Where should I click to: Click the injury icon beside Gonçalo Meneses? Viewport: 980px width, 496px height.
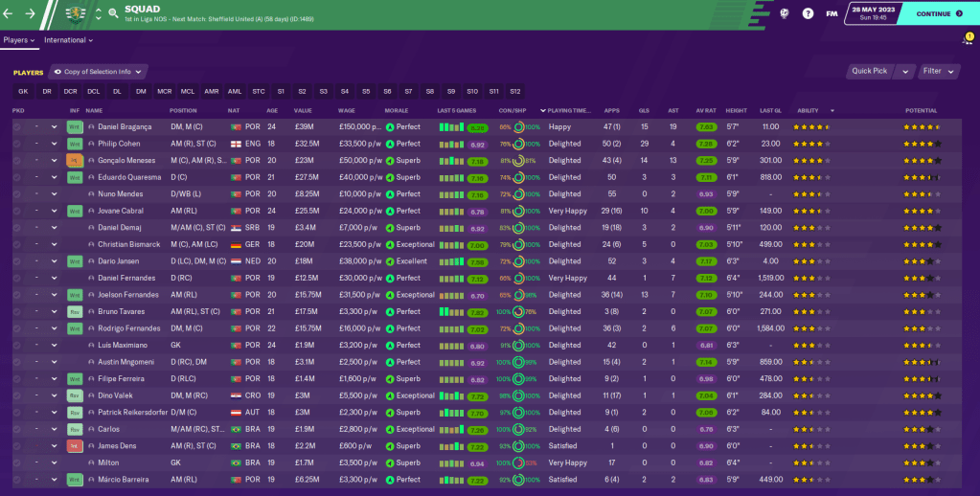[x=74, y=160]
